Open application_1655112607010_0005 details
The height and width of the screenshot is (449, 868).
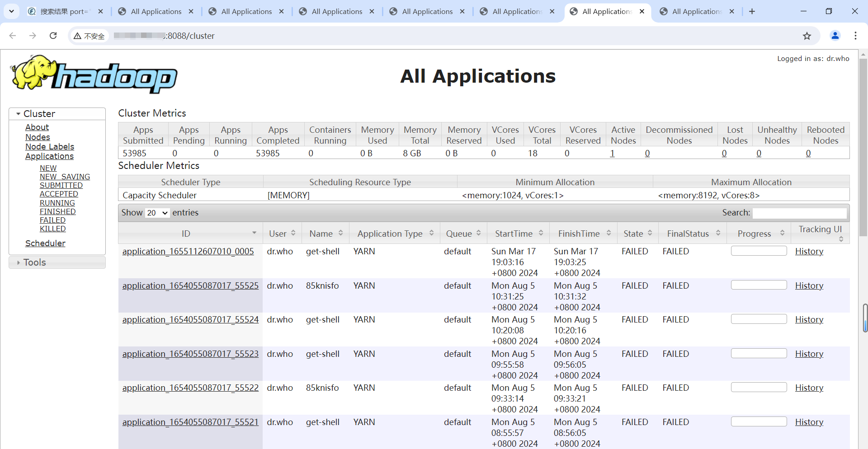pyautogui.click(x=188, y=251)
